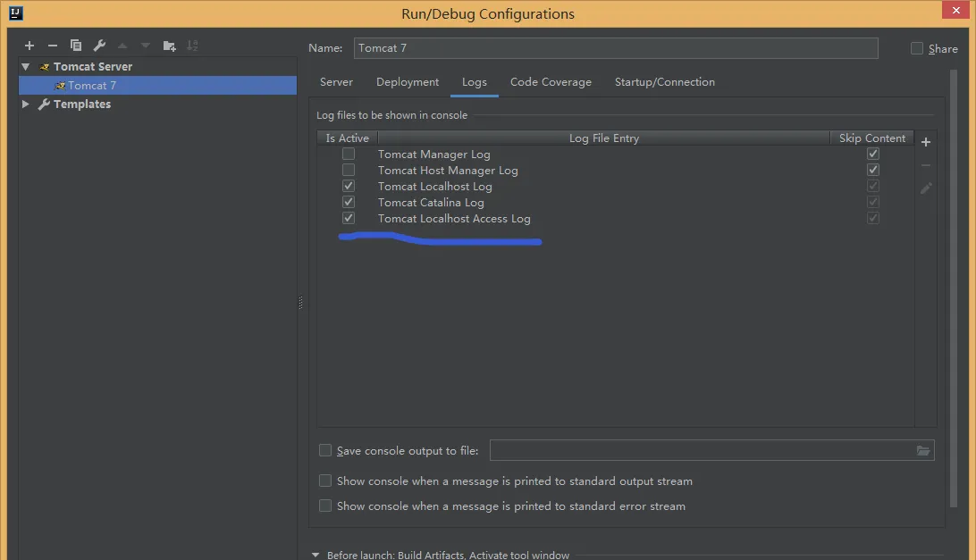Select Tomcat Localhost Access Log row text
Screen dimensions: 976x560
(x=454, y=219)
